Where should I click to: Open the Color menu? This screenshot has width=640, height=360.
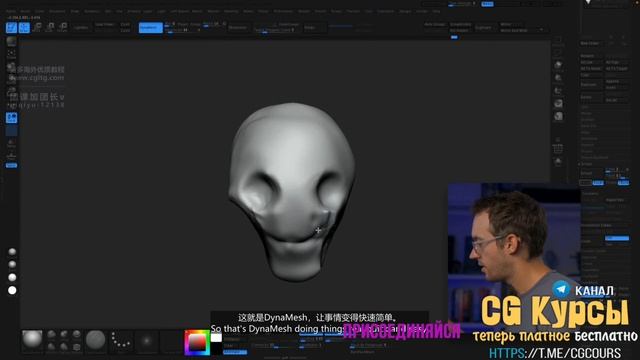pyautogui.click(x=40, y=11)
